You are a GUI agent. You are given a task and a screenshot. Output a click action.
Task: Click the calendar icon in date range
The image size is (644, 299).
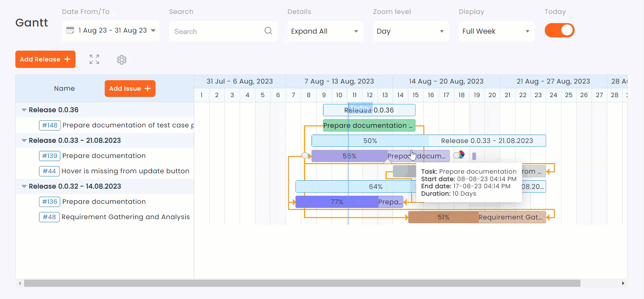click(x=70, y=30)
